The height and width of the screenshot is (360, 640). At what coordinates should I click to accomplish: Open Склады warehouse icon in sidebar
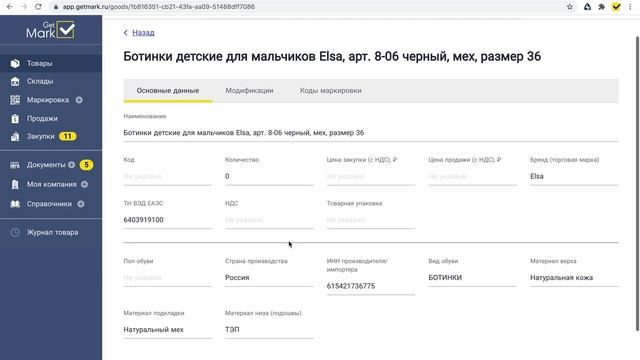click(x=15, y=81)
